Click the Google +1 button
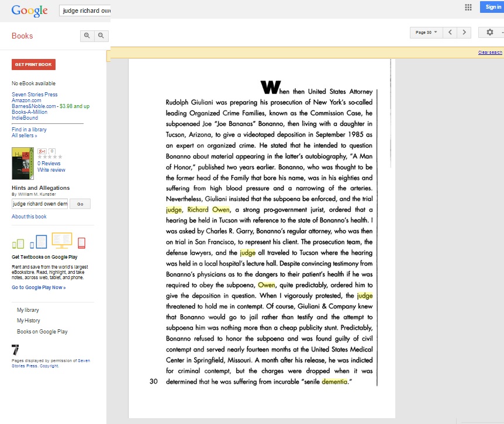This screenshot has height=424, width=504. tap(42, 151)
